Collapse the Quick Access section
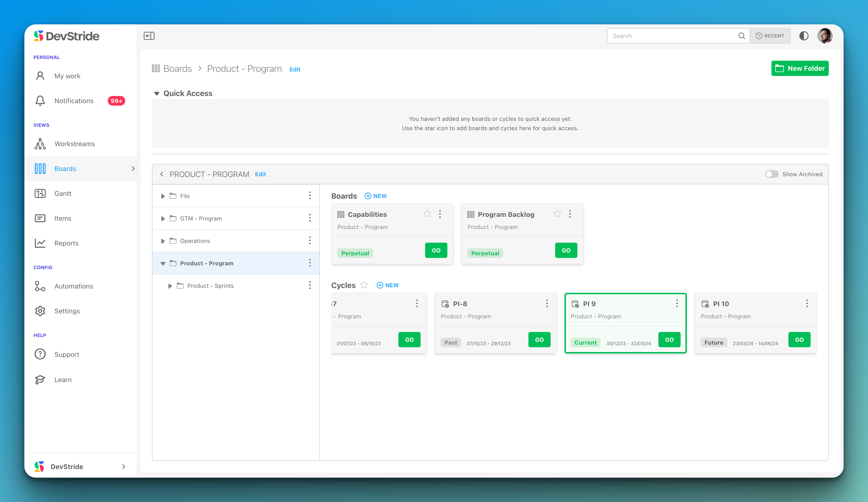 (157, 93)
